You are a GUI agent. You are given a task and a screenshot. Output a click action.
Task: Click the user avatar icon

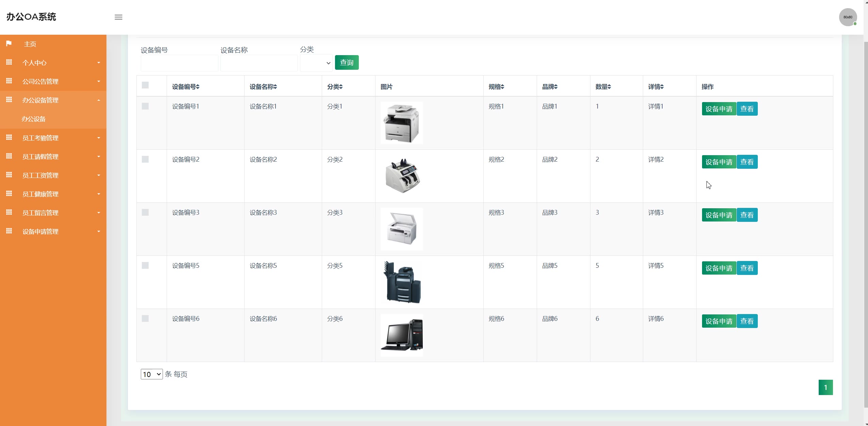(847, 17)
